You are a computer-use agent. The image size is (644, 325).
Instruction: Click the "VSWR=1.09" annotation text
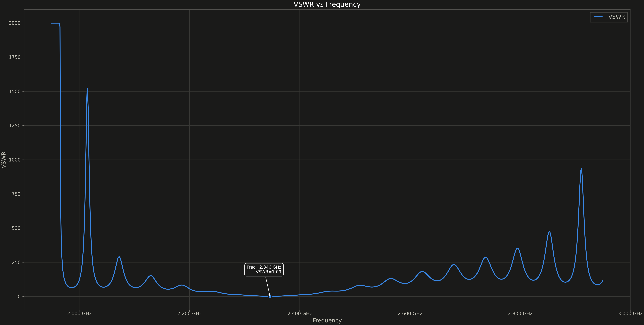(268, 272)
